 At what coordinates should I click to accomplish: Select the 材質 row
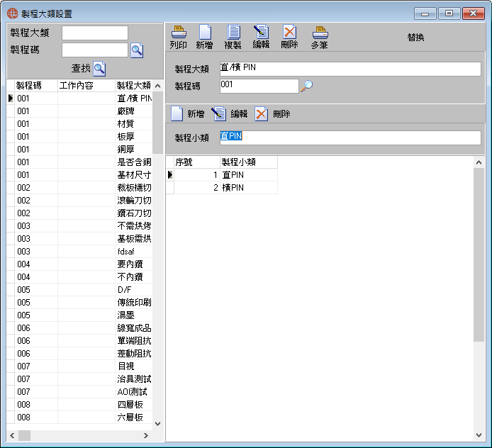pos(79,124)
